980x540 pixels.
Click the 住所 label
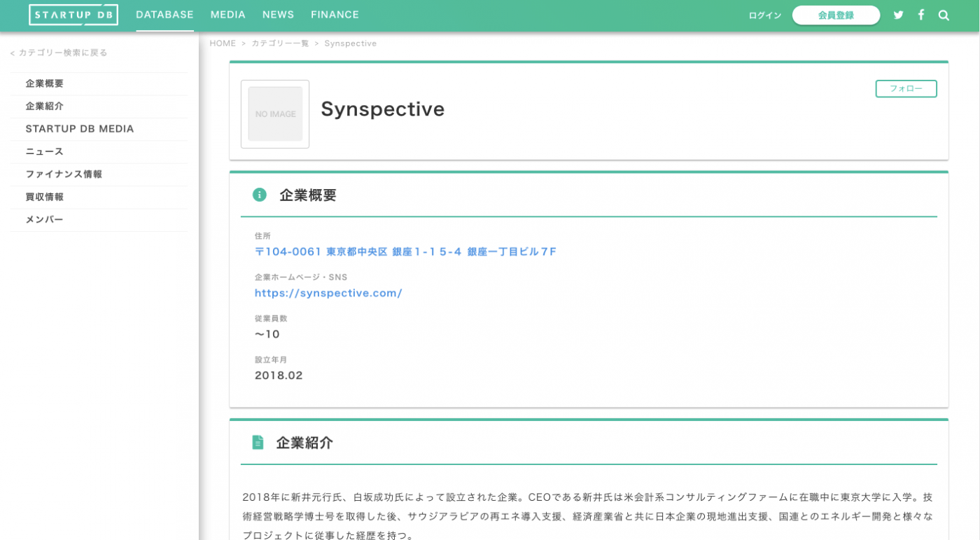click(x=262, y=236)
